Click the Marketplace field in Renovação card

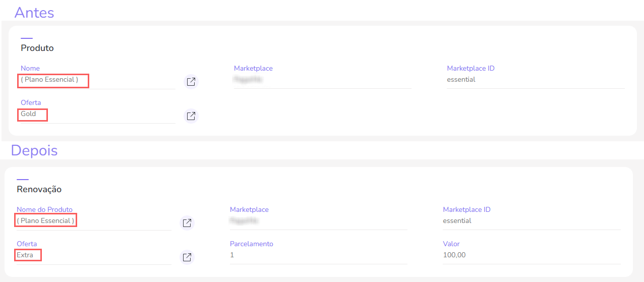[318, 221]
